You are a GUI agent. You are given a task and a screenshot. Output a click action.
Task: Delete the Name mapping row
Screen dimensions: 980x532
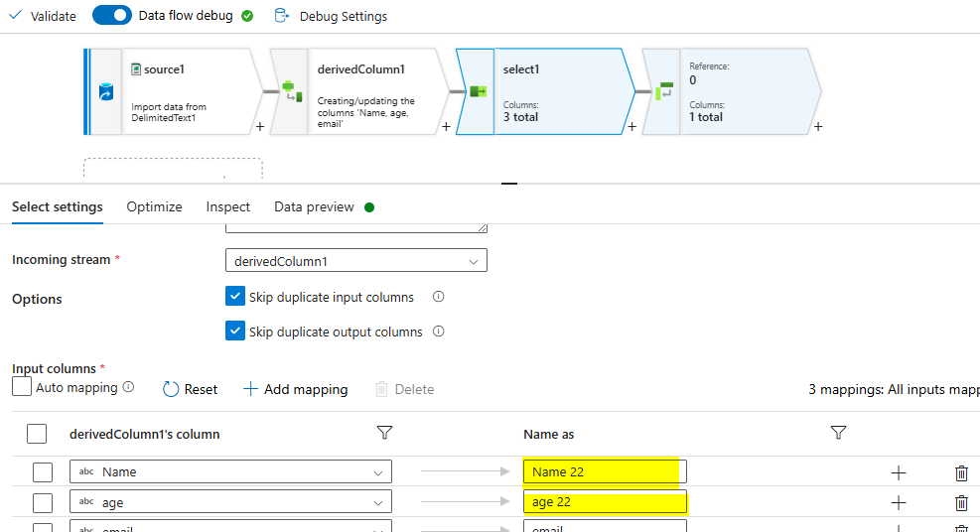[x=961, y=473]
